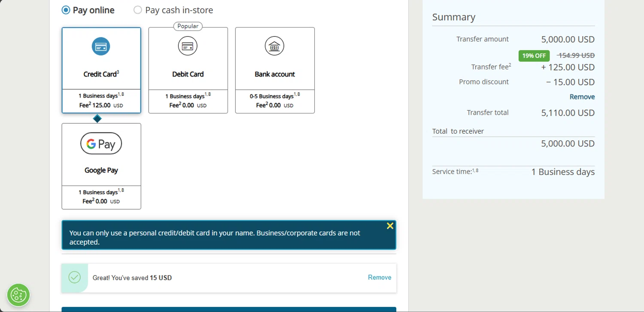The width and height of the screenshot is (644, 312).
Task: Choose the Bank account payment label
Action: click(x=275, y=74)
